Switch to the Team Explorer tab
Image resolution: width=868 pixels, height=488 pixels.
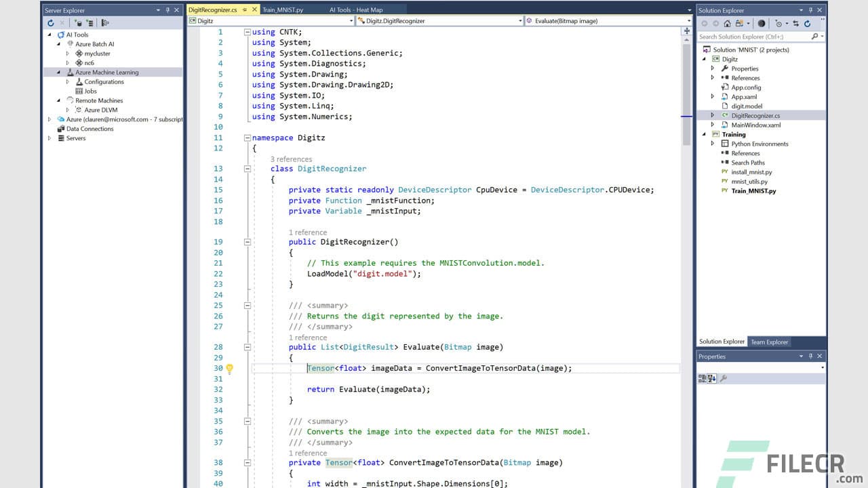click(769, 342)
